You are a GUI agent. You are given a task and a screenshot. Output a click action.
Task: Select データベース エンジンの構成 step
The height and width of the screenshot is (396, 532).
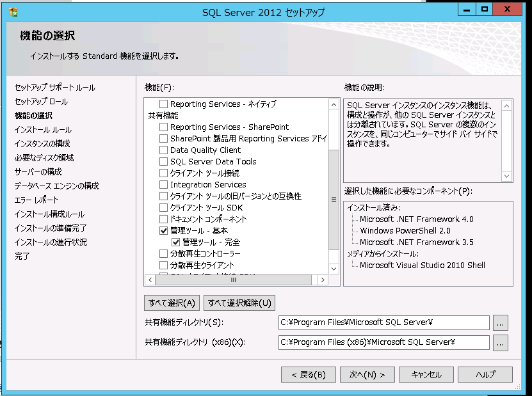(57, 186)
